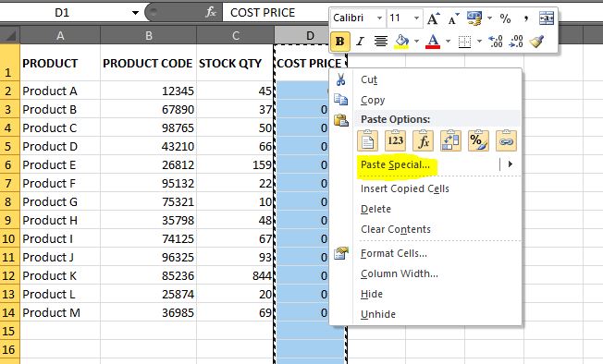
Task: Click the formula bar containing COST PRICE
Action: coord(276,13)
